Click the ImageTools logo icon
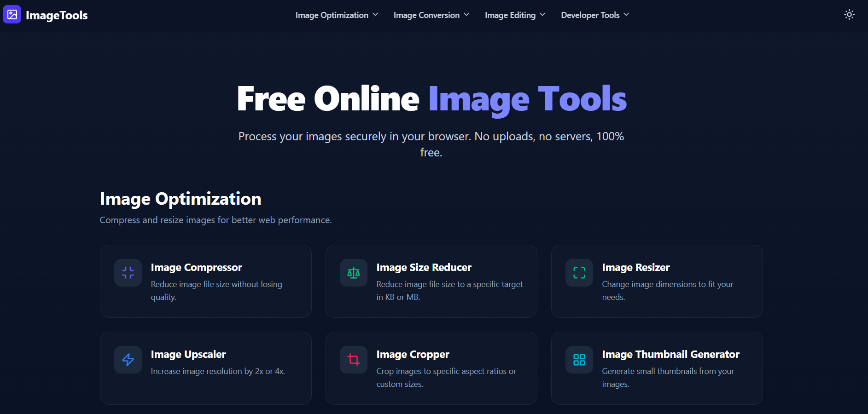The image size is (868, 414). coord(12,14)
